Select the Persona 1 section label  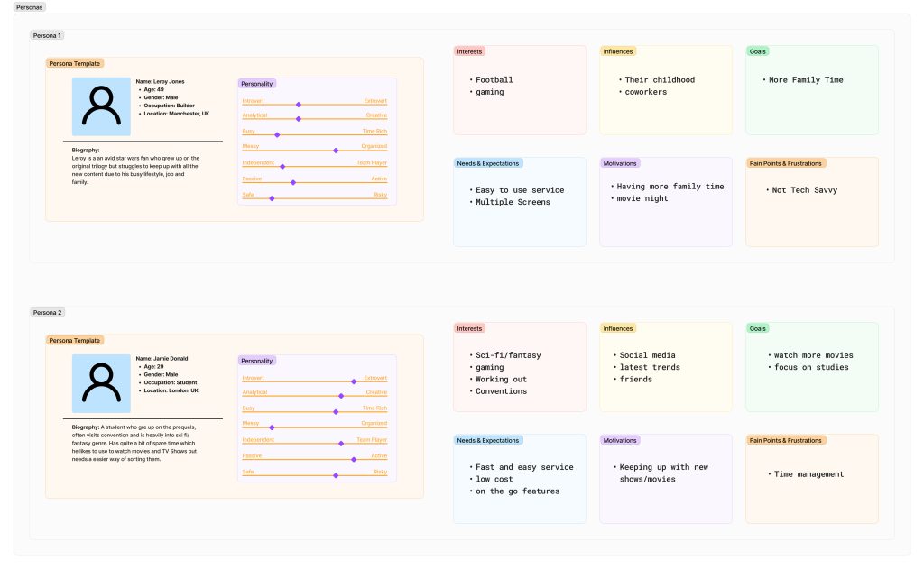47,35
